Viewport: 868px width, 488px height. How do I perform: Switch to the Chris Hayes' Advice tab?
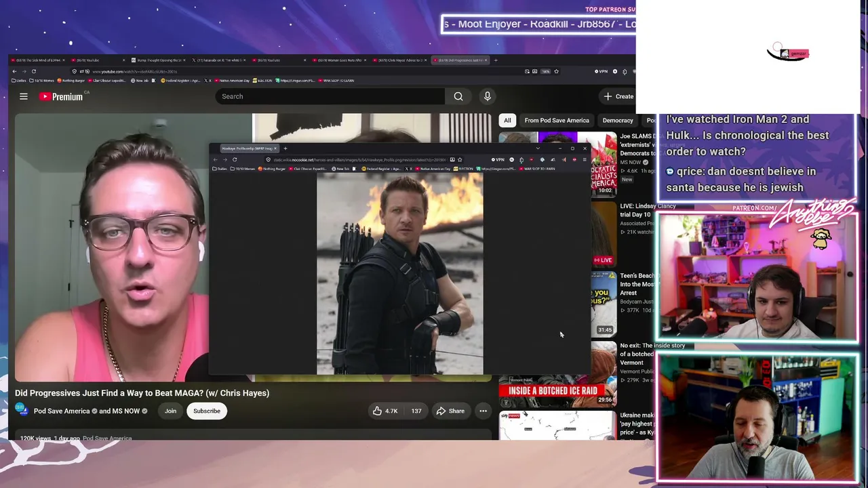tap(399, 60)
